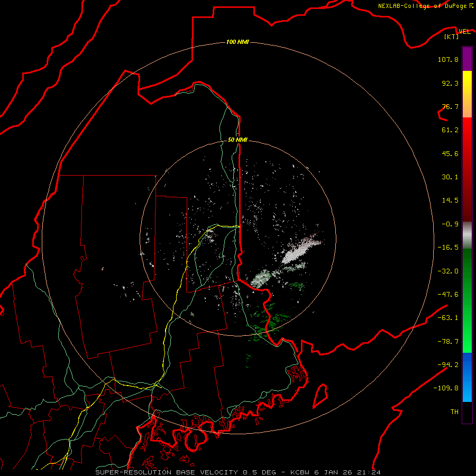Click the blue segment of the velocity color bar
476x476 pixels.
[467, 377]
